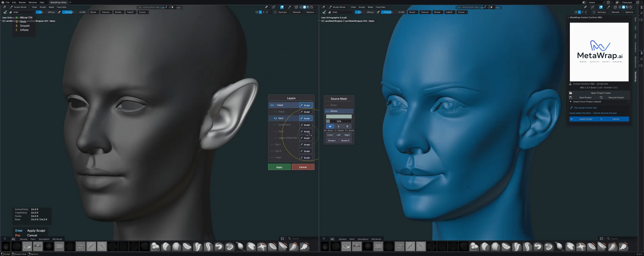Collapse the MetaWrap Instant Conform R&D panel
The height and width of the screenshot is (256, 644).
568,17
